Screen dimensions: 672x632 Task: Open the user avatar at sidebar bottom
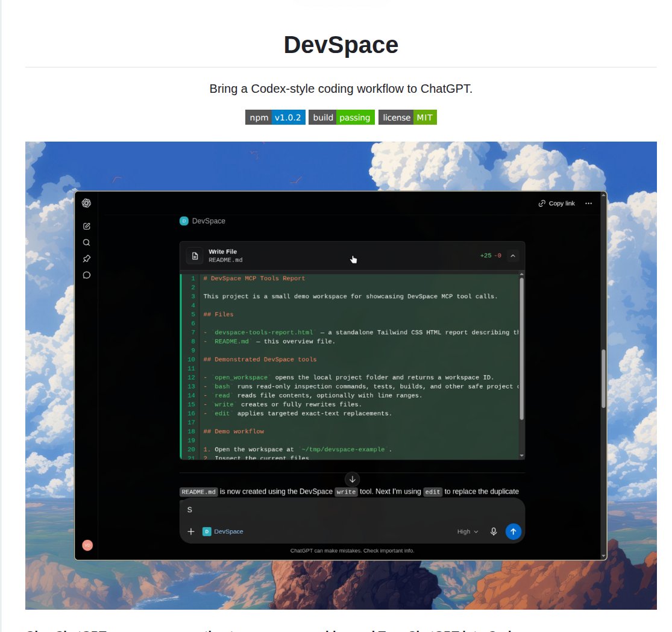coord(87,545)
